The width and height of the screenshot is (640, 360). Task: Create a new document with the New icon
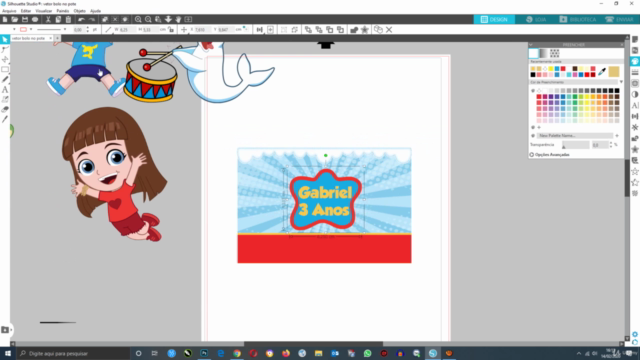point(5,19)
